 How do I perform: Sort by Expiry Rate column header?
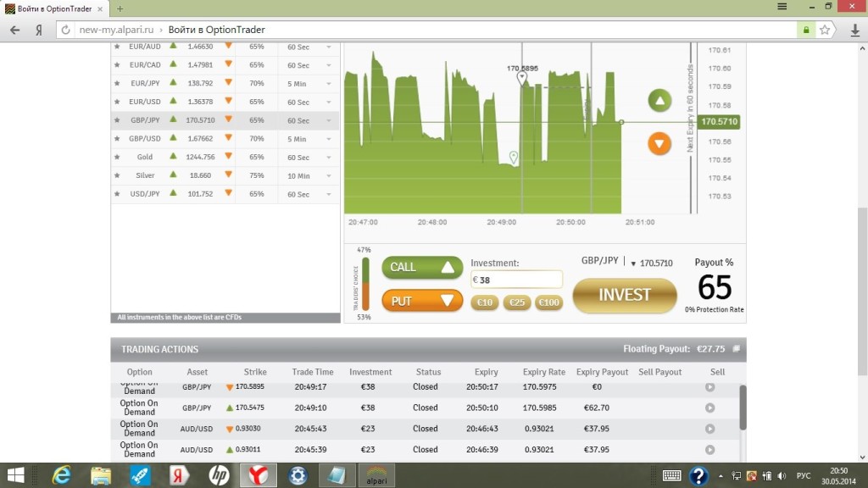point(543,372)
